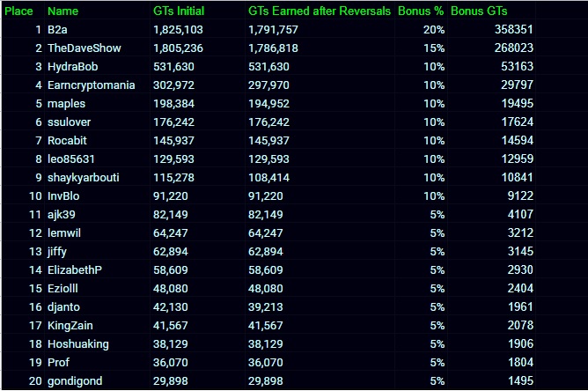588x391 pixels.
Task: Select the name cell 'ssulover'
Action: tap(69, 122)
